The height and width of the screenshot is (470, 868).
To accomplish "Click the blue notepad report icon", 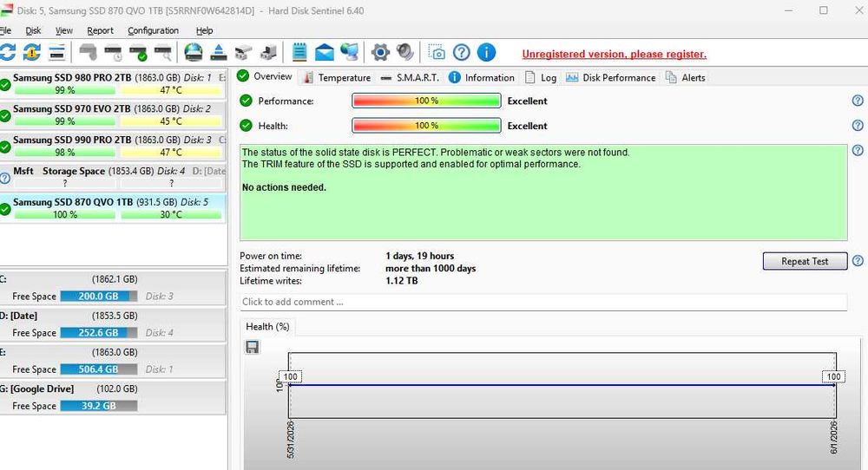I will tap(299, 53).
